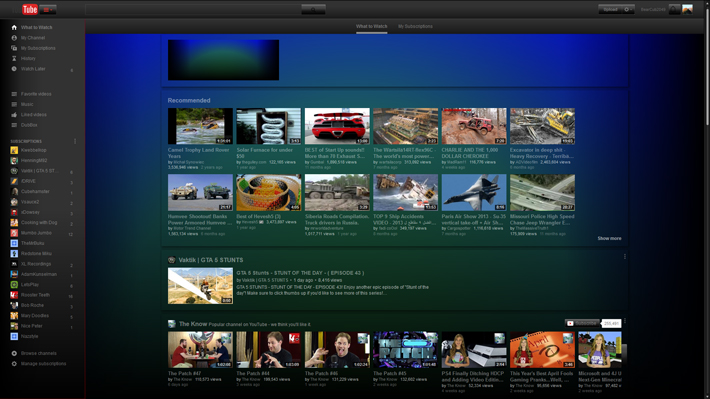The width and height of the screenshot is (710, 399).
Task: Open XL Recordings channel
Action: point(36,264)
